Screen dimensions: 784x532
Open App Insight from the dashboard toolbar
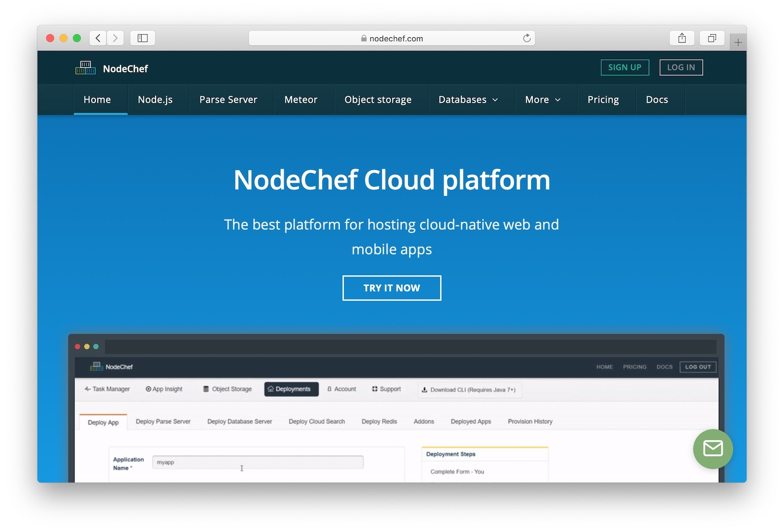(148, 389)
